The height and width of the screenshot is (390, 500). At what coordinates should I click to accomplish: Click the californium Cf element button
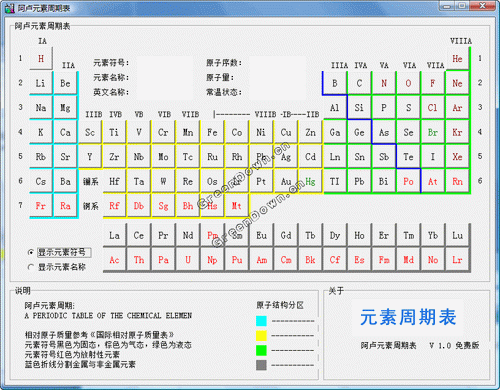pos(335,260)
